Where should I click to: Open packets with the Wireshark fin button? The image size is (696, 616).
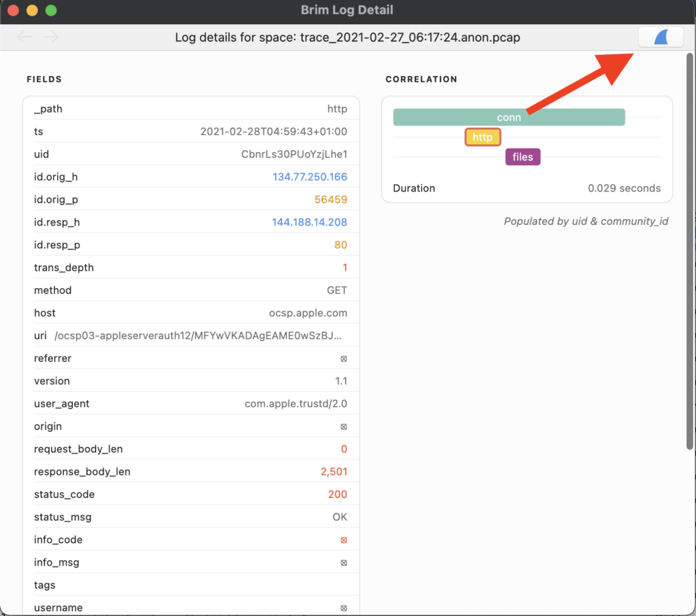(661, 37)
